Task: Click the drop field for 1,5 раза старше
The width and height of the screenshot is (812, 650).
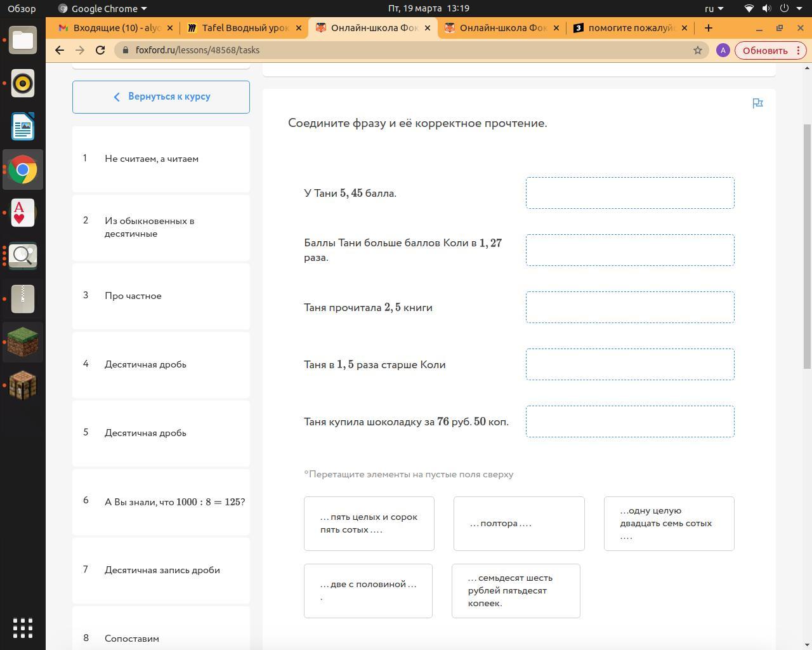Action: coord(630,364)
